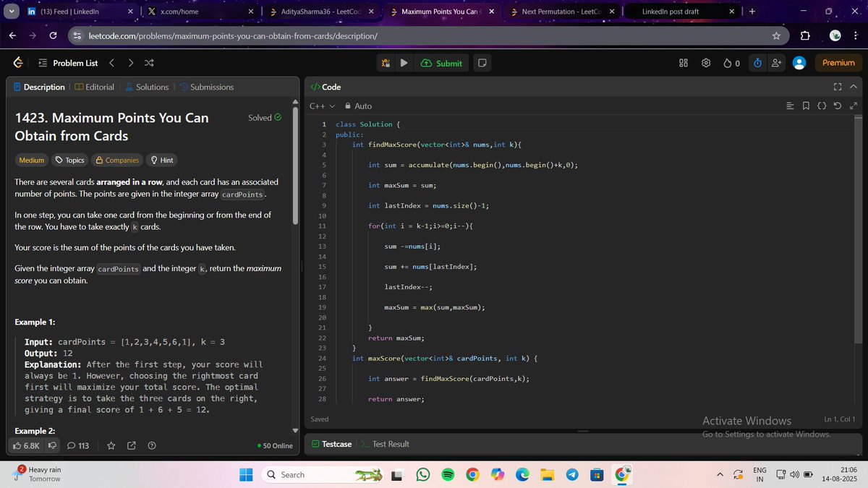The height and width of the screenshot is (488, 868).
Task: Switch to the Solutions tab
Action: click(147, 87)
